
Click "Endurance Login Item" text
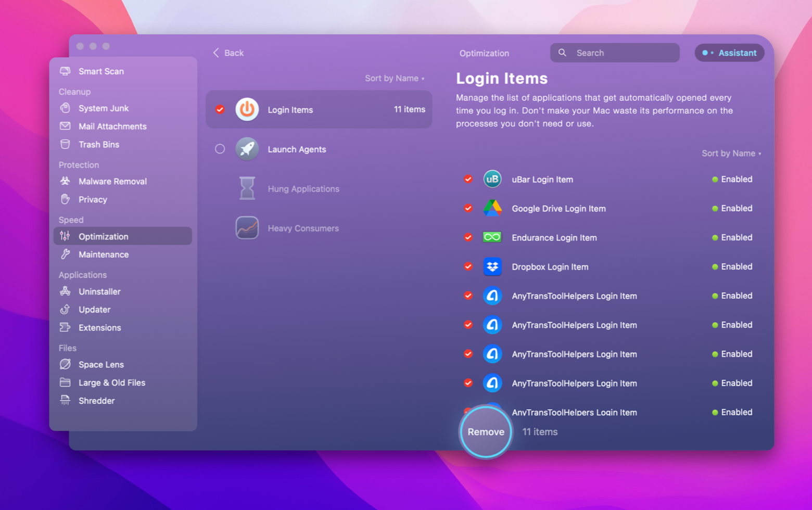pos(554,237)
